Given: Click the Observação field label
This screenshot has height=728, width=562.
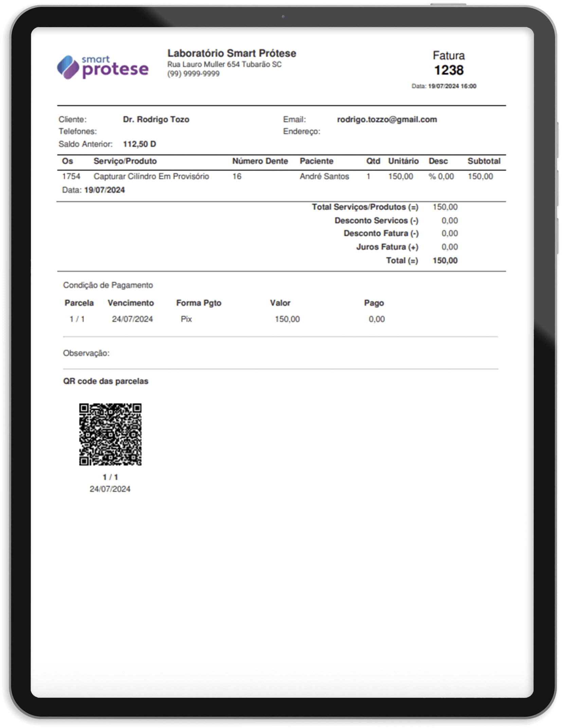Looking at the screenshot, I should tap(86, 353).
